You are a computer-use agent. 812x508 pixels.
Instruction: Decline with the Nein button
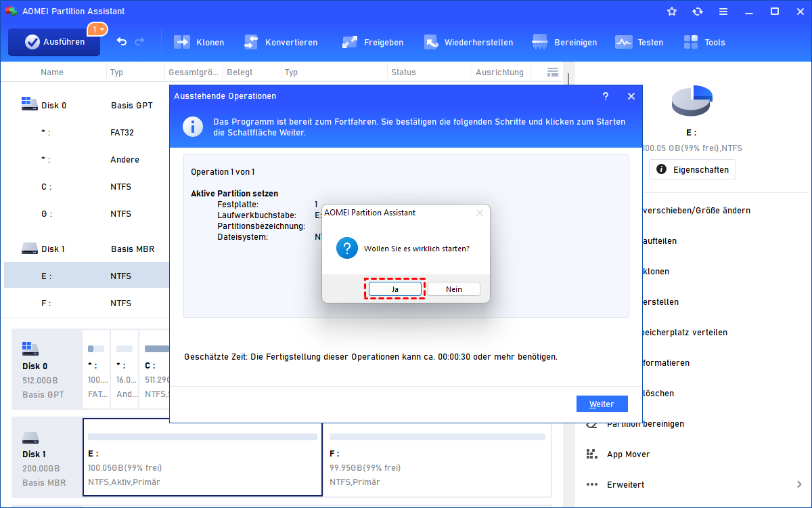[454, 289]
